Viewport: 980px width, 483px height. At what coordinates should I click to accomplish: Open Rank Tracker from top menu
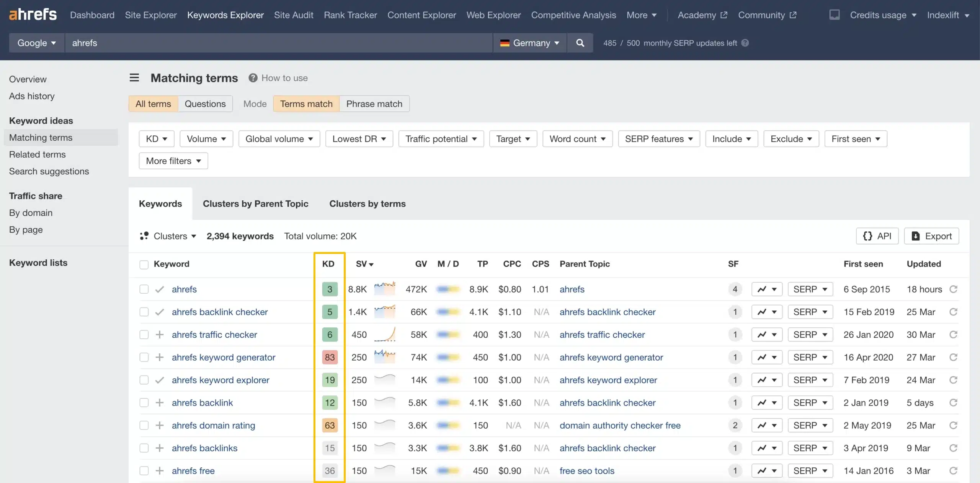[x=350, y=15]
